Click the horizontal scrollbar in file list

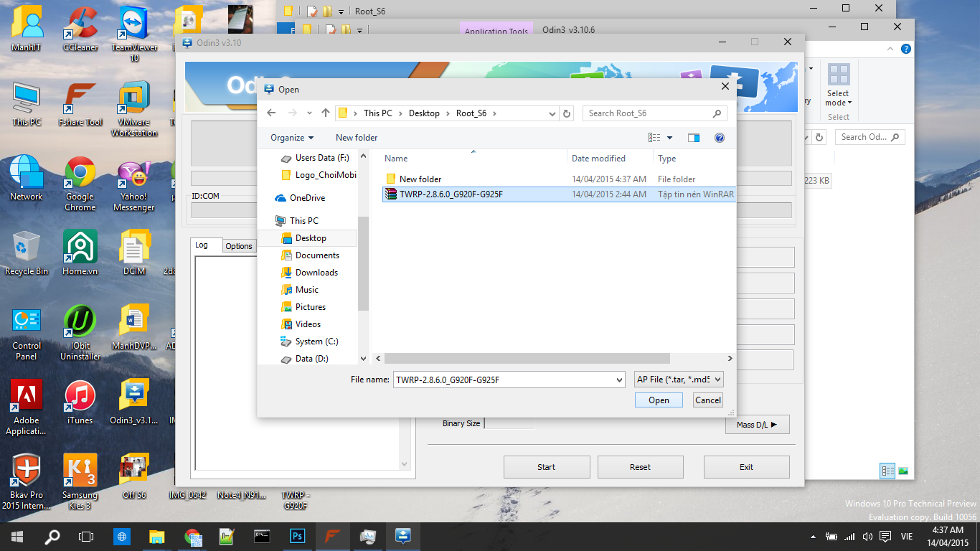pyautogui.click(x=527, y=358)
